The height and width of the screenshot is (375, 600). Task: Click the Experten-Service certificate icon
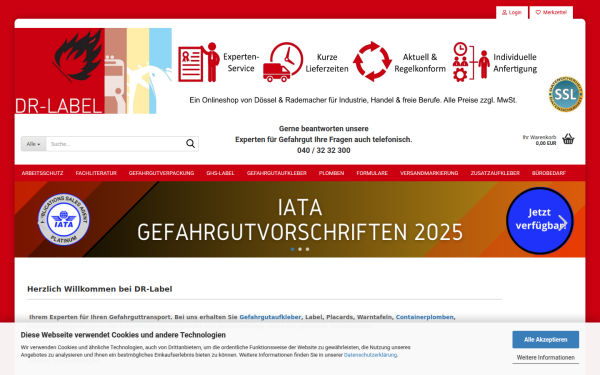pyautogui.click(x=199, y=62)
